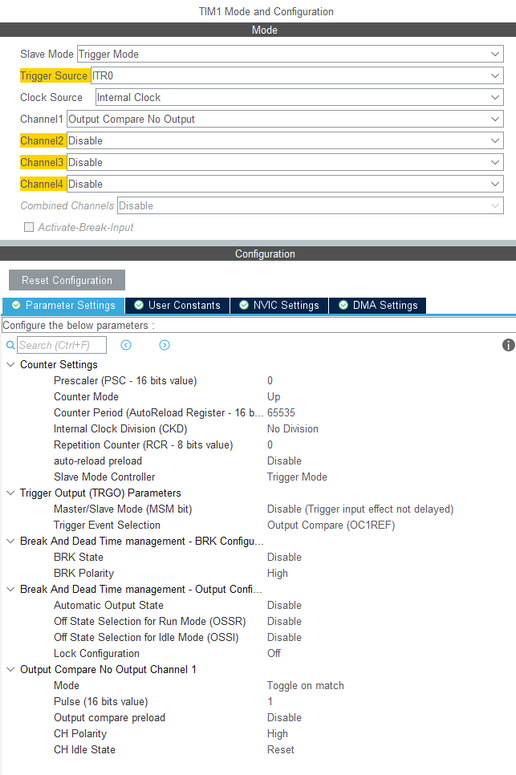Click the CH Idle State Reset value
The image size is (516, 775).
(x=280, y=750)
